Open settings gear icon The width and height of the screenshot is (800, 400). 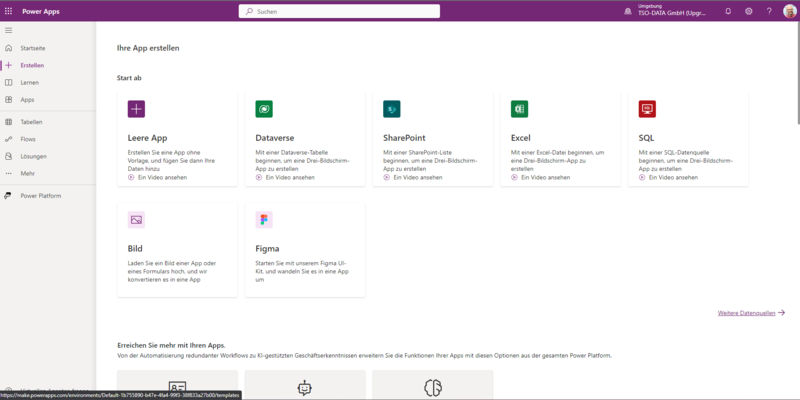(x=748, y=11)
